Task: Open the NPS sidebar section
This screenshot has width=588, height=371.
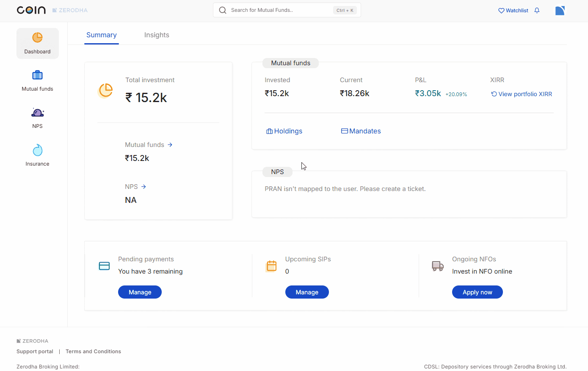Action: (x=37, y=118)
